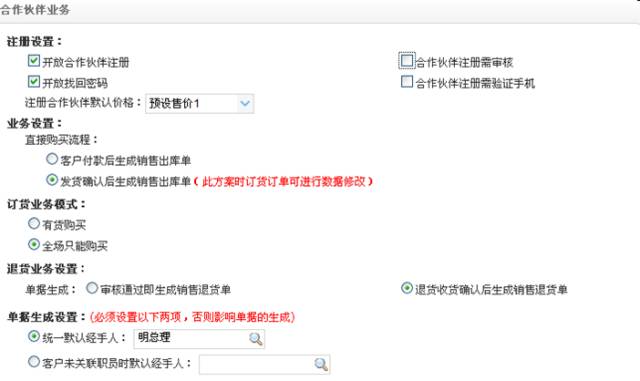
Task: Uncheck 开放合作伙伴注册 checkbox
Action: point(34,61)
